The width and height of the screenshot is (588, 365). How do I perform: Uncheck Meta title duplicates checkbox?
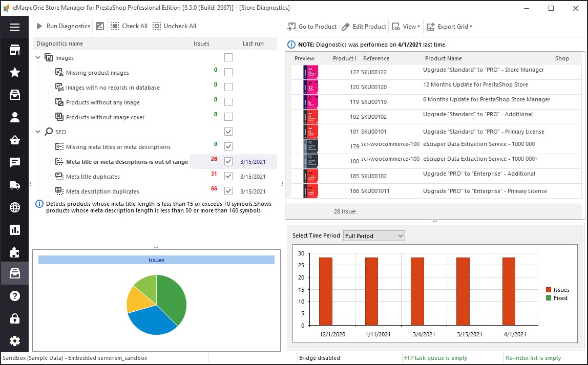pos(228,176)
